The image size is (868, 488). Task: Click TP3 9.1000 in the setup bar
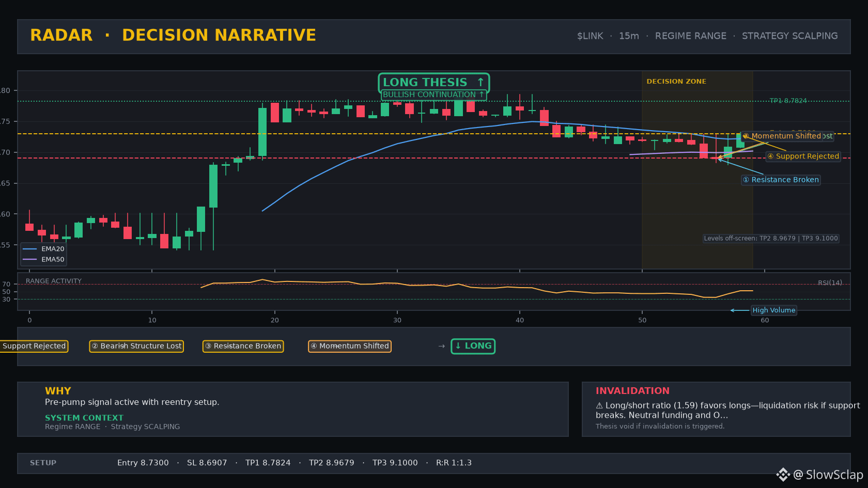[x=395, y=463]
